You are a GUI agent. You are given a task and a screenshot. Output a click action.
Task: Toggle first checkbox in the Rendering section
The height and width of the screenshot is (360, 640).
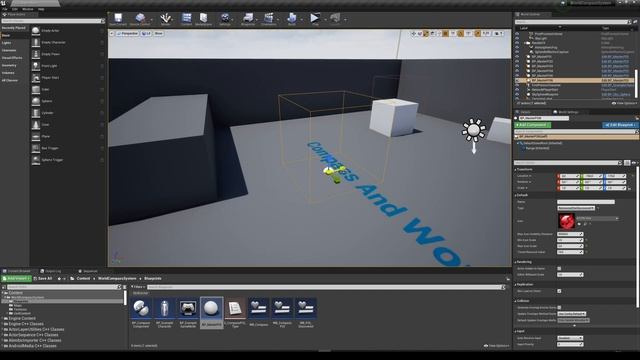[x=559, y=269]
